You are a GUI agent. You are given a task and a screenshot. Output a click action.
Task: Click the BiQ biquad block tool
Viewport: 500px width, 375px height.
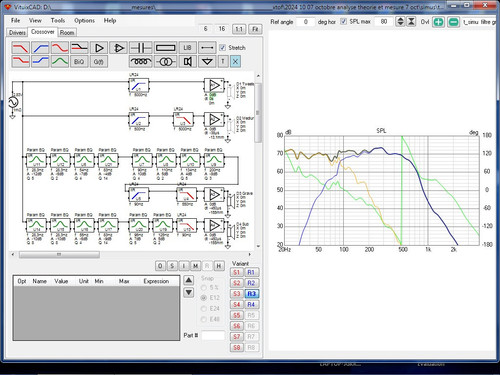(x=79, y=61)
